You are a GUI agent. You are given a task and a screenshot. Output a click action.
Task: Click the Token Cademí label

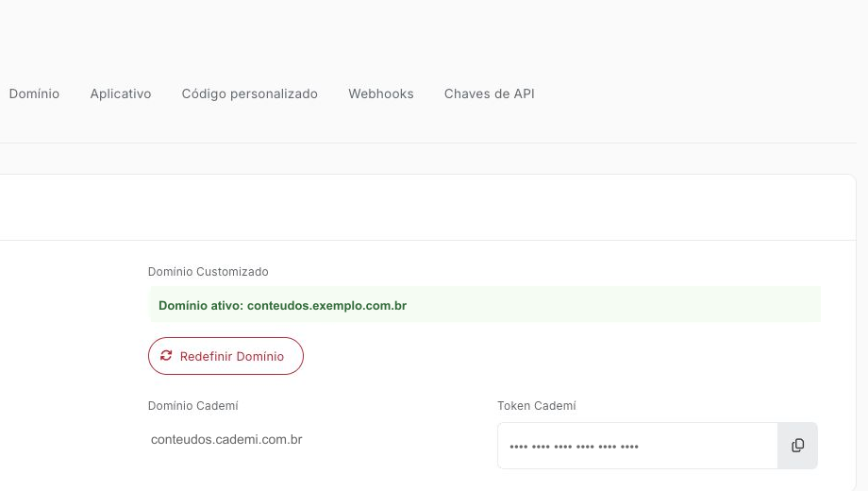[537, 406]
